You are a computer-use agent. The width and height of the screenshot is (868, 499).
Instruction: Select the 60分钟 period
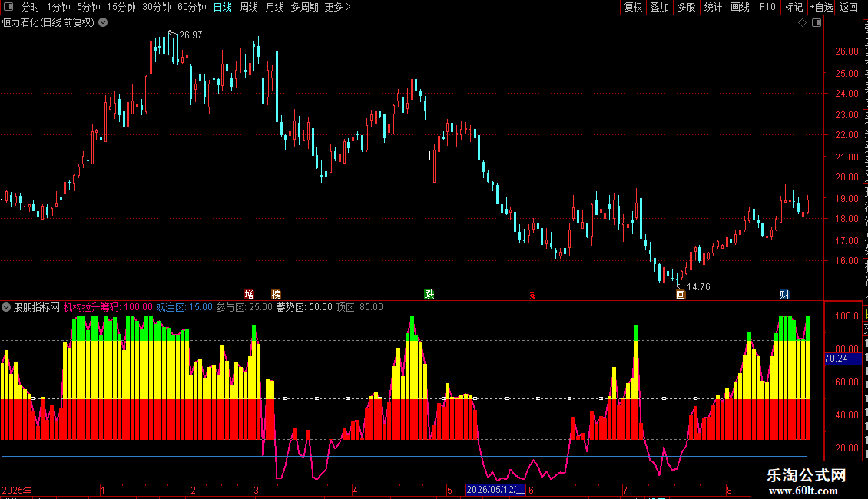point(191,7)
